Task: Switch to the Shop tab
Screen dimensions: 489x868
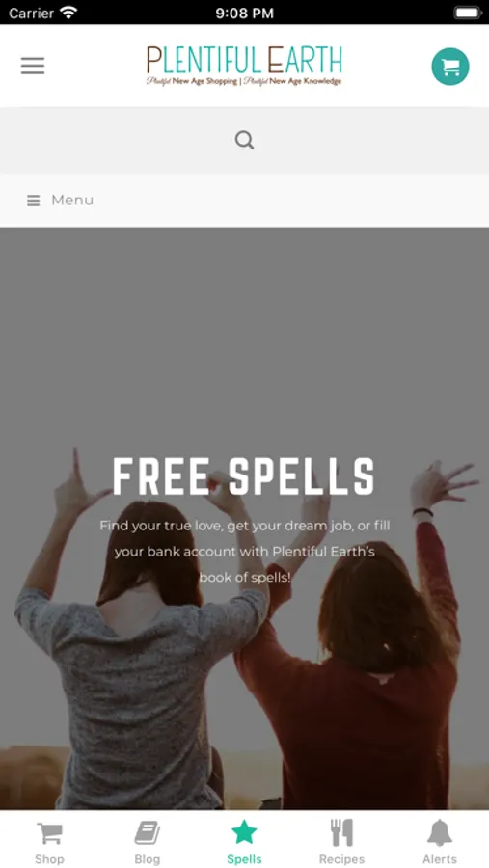Action: 49,841
